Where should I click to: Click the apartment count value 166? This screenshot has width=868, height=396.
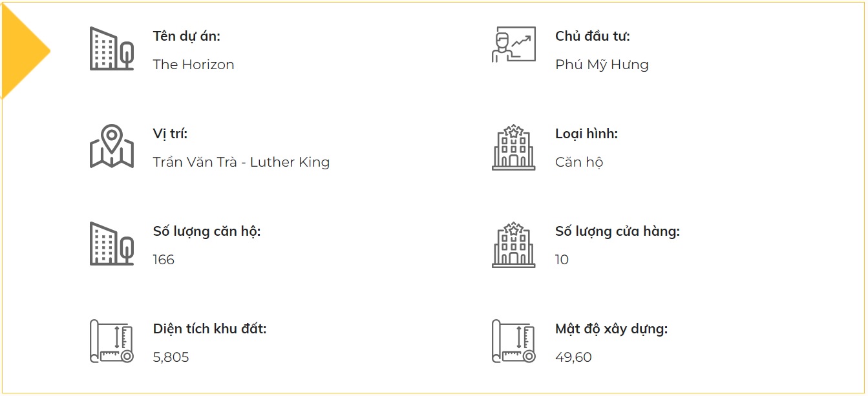pyautogui.click(x=164, y=260)
